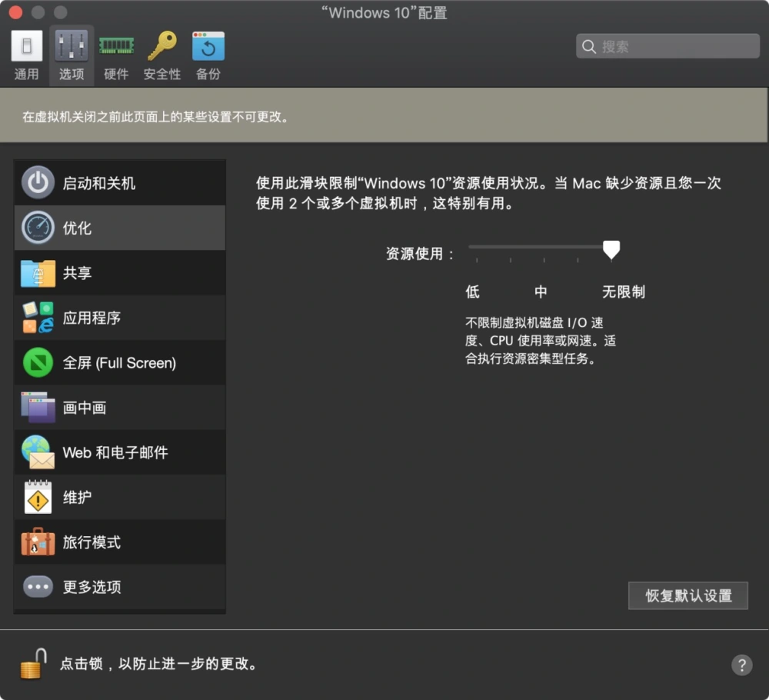The height and width of the screenshot is (700, 769).
Task: Select the 画中画 sidebar entry
Action: tap(120, 408)
